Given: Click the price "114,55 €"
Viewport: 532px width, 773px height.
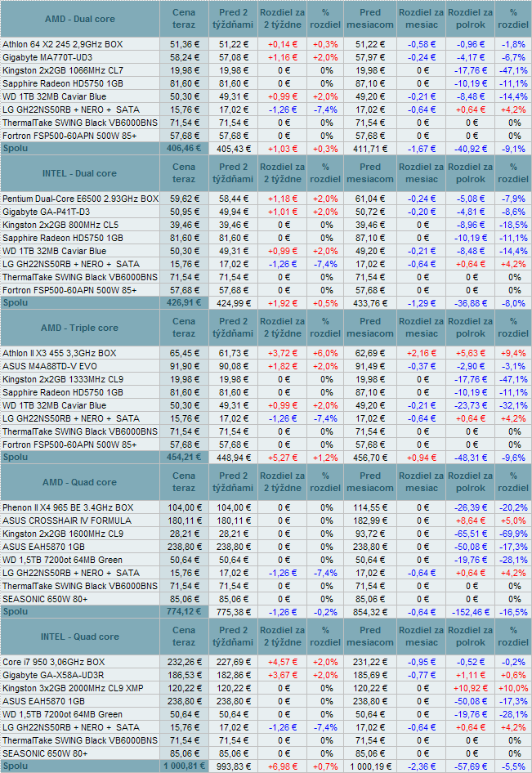Looking at the screenshot, I should click(370, 507).
